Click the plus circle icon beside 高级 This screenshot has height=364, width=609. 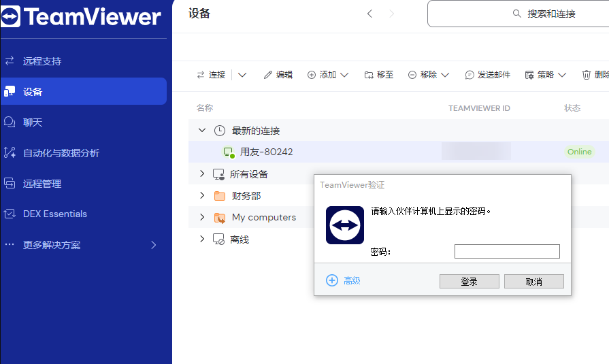tap(331, 280)
